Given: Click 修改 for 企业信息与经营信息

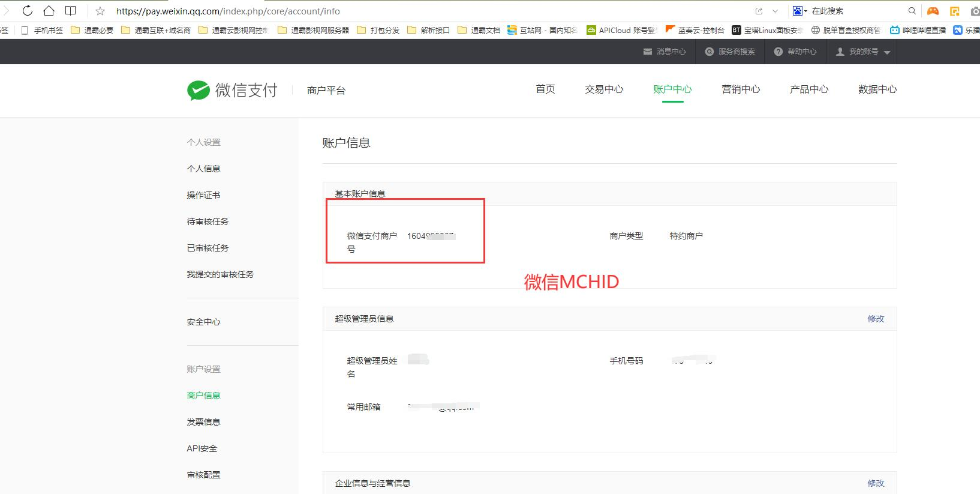Looking at the screenshot, I should [x=876, y=483].
